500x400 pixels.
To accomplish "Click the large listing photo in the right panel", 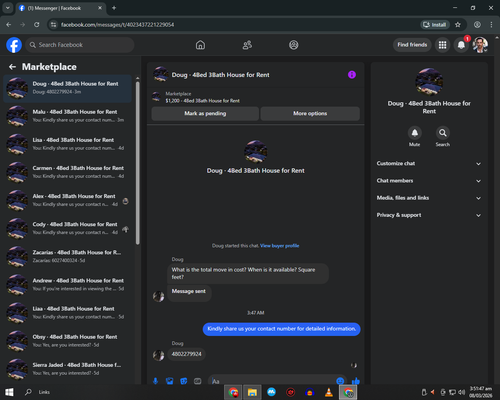I will (429, 82).
